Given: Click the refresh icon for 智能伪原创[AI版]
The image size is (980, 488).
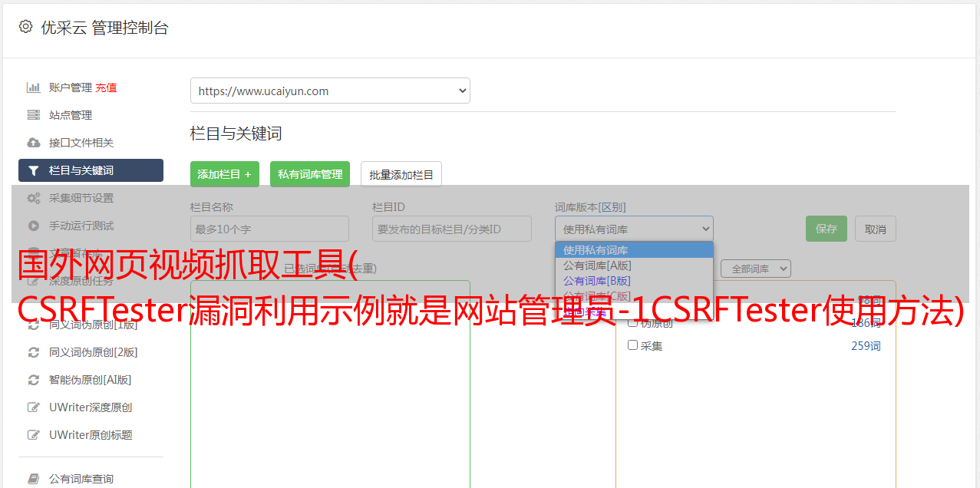Looking at the screenshot, I should [34, 380].
